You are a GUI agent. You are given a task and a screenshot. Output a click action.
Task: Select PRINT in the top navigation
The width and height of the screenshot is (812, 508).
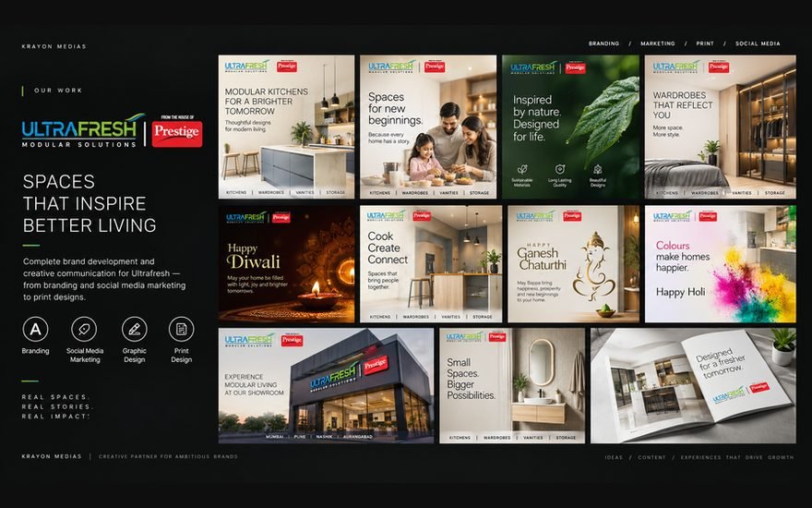(705, 43)
